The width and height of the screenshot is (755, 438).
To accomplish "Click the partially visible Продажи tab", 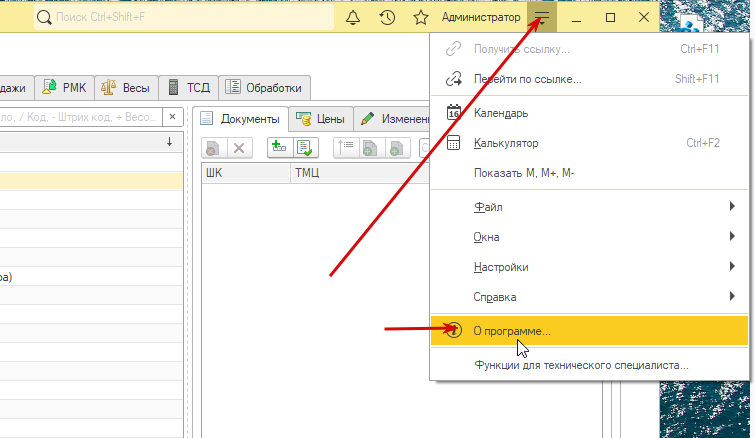I will pyautogui.click(x=15, y=88).
